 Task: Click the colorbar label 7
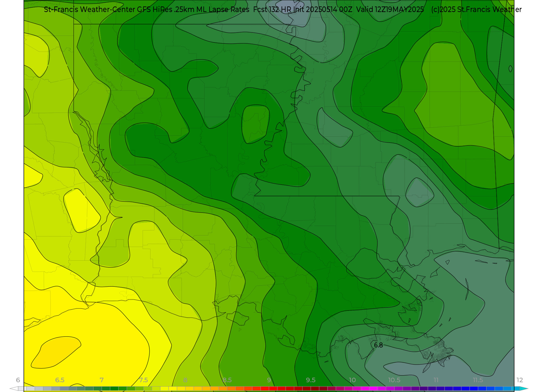pos(102,380)
